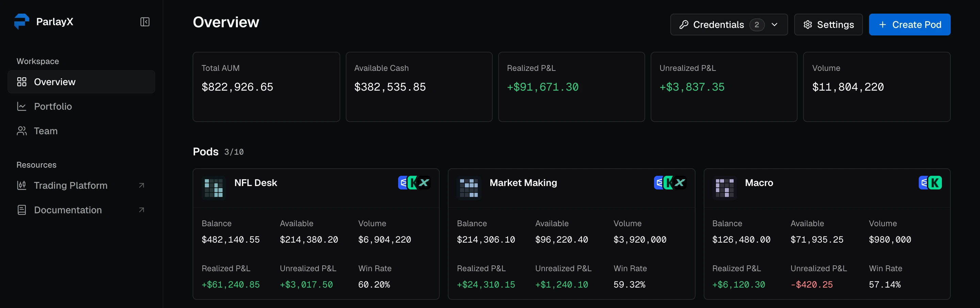The width and height of the screenshot is (980, 308).
Task: Click Macro volume $980,000
Action: click(890, 240)
